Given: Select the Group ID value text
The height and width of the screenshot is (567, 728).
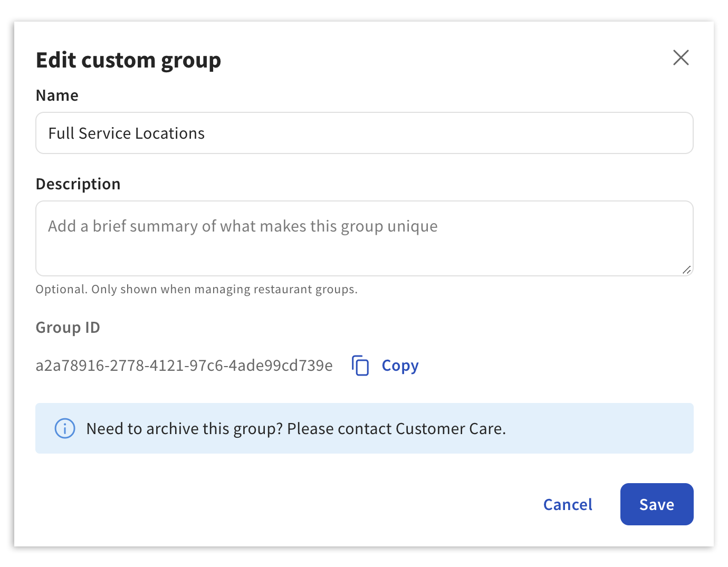Looking at the screenshot, I should (184, 365).
